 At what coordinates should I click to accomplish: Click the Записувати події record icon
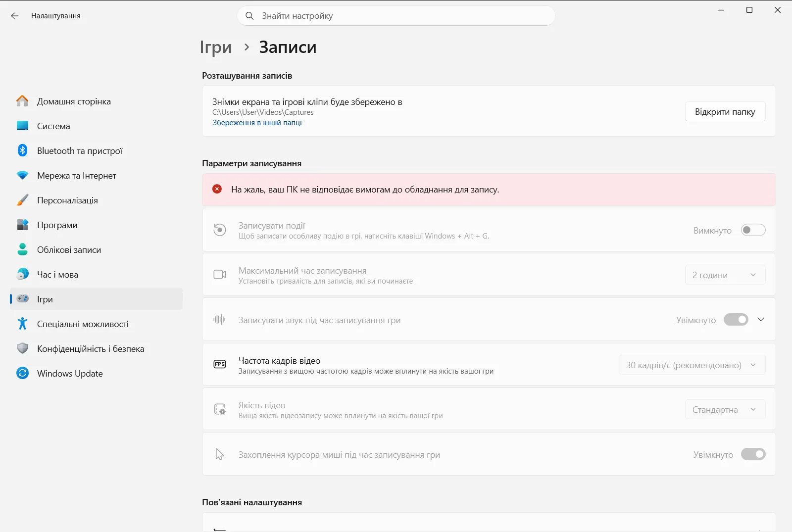coord(220,230)
